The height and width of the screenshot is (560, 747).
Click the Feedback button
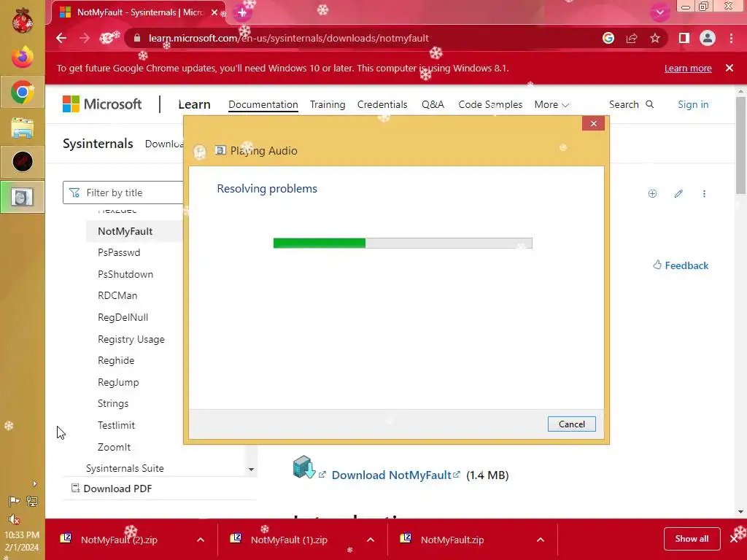pyautogui.click(x=681, y=265)
